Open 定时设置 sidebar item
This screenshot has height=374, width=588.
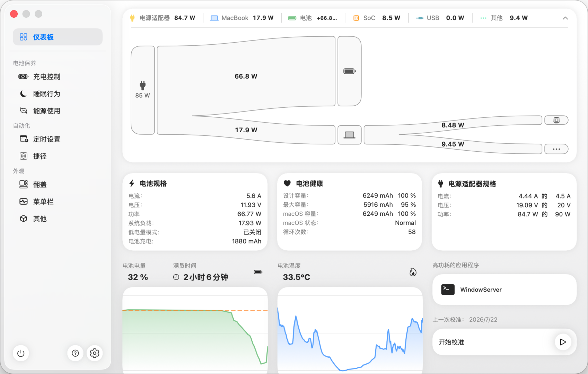pos(58,139)
